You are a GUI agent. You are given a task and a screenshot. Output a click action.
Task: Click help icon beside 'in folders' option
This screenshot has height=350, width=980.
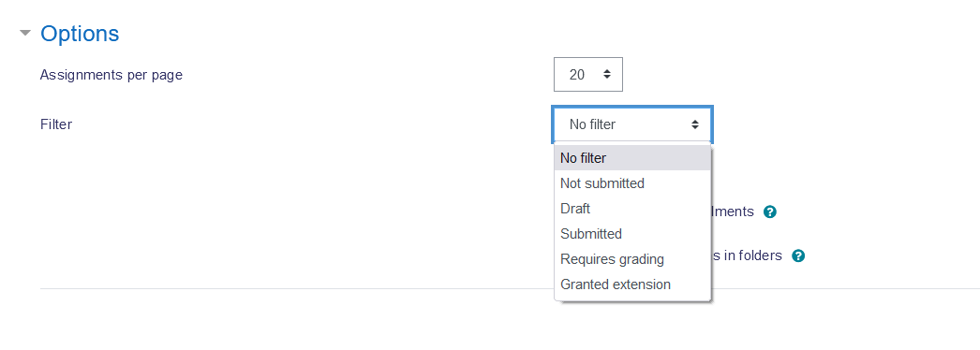[x=797, y=255]
